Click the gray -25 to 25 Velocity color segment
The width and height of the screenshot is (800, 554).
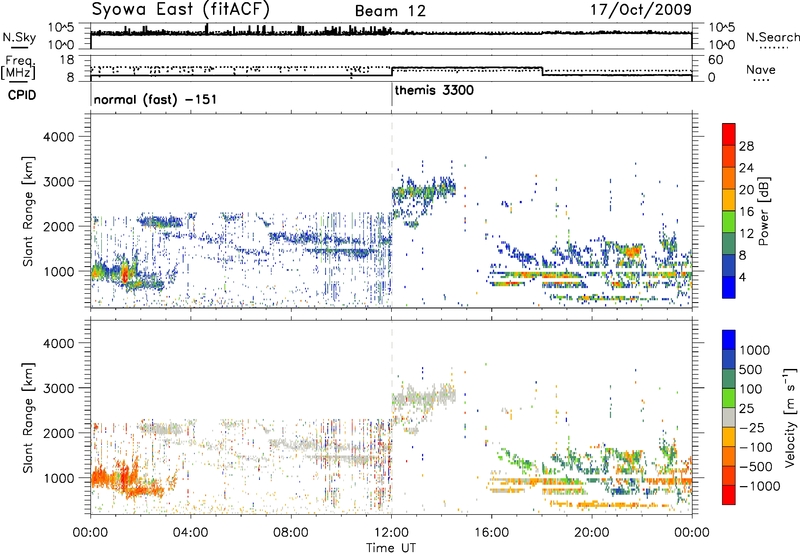point(729,418)
